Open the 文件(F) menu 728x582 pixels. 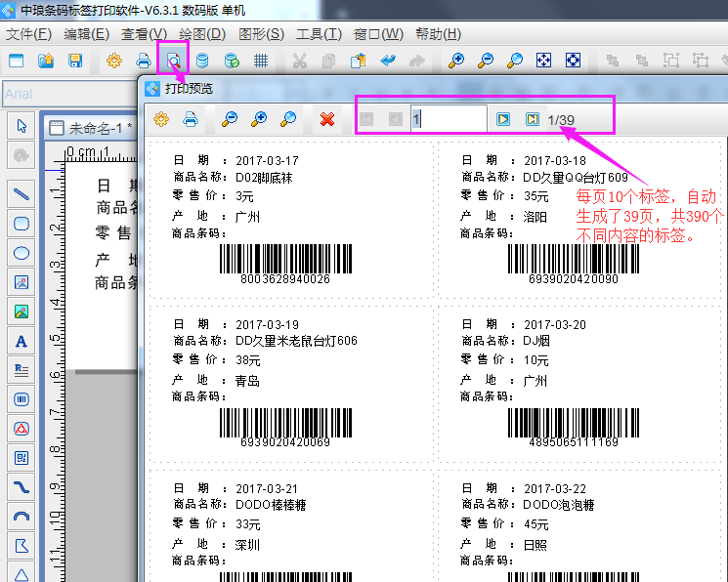tap(28, 34)
